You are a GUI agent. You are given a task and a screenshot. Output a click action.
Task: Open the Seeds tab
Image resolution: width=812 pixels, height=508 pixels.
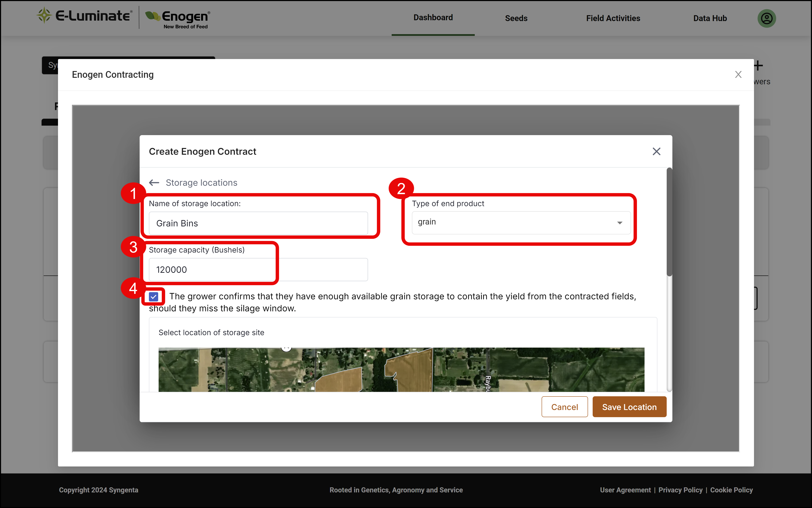tap(516, 18)
